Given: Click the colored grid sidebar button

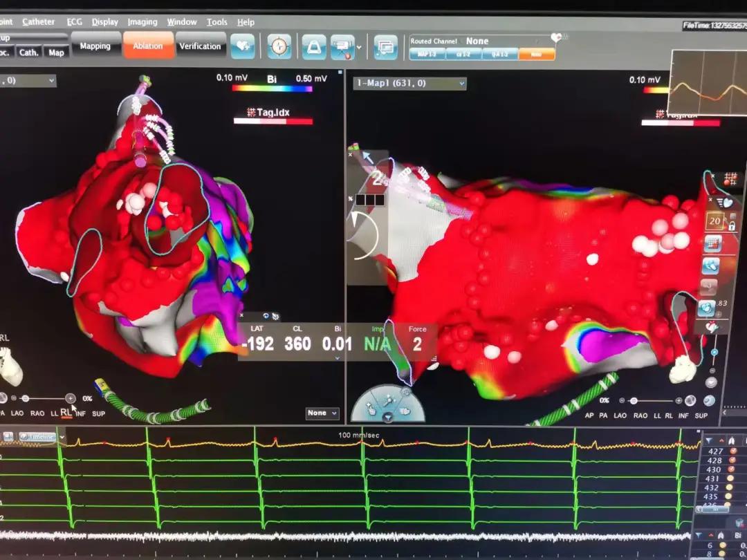Looking at the screenshot, I should point(712,244).
